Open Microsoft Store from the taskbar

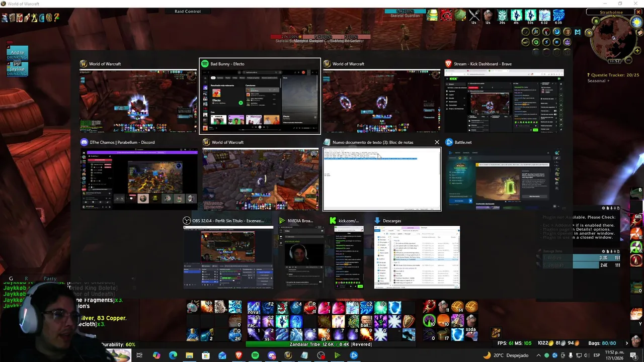tap(206, 355)
